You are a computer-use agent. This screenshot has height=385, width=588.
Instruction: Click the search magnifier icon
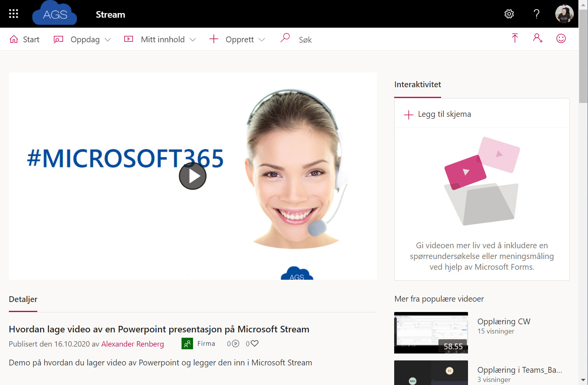285,38
